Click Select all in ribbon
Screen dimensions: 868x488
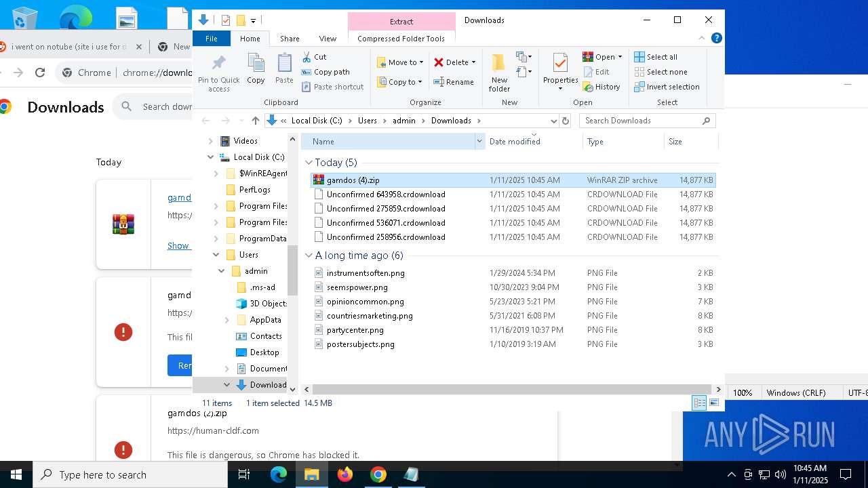[656, 57]
